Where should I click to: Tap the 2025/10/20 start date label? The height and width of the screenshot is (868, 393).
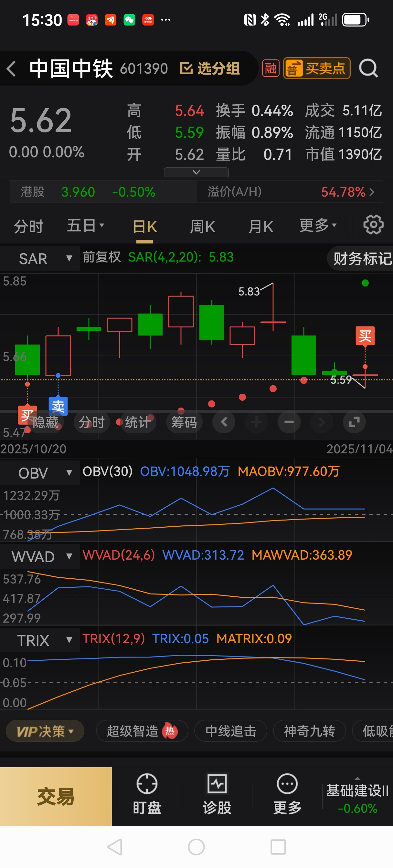click(x=33, y=449)
